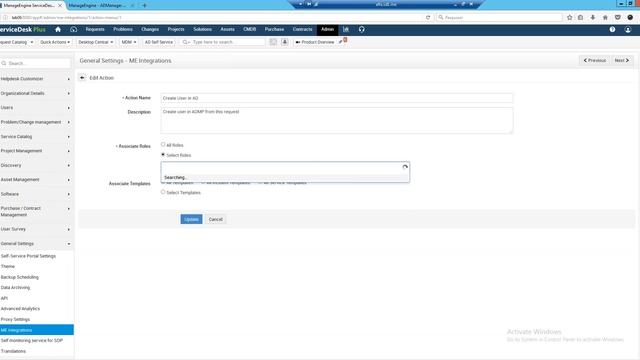Open Advanced Analytics link

point(20,309)
